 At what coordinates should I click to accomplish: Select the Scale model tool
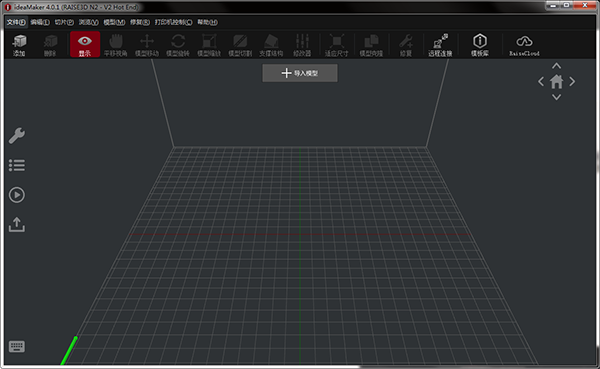(x=209, y=45)
